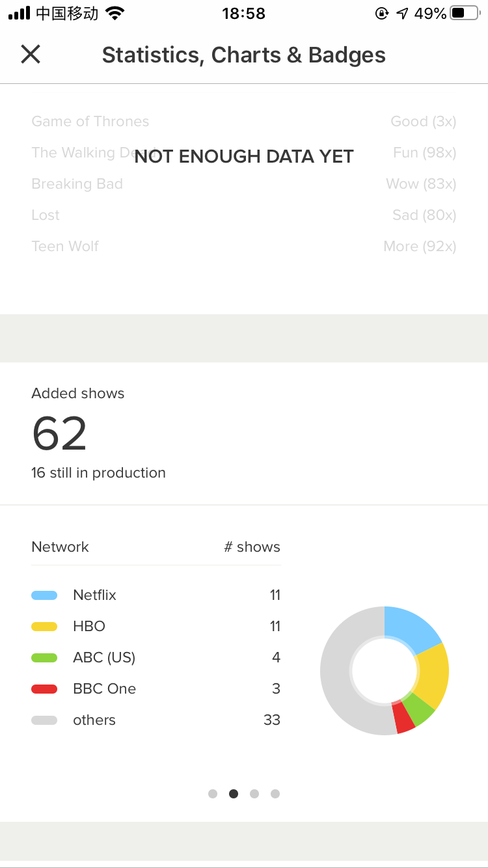Go to the first page dot
The width and height of the screenshot is (488, 868).
tap(213, 794)
